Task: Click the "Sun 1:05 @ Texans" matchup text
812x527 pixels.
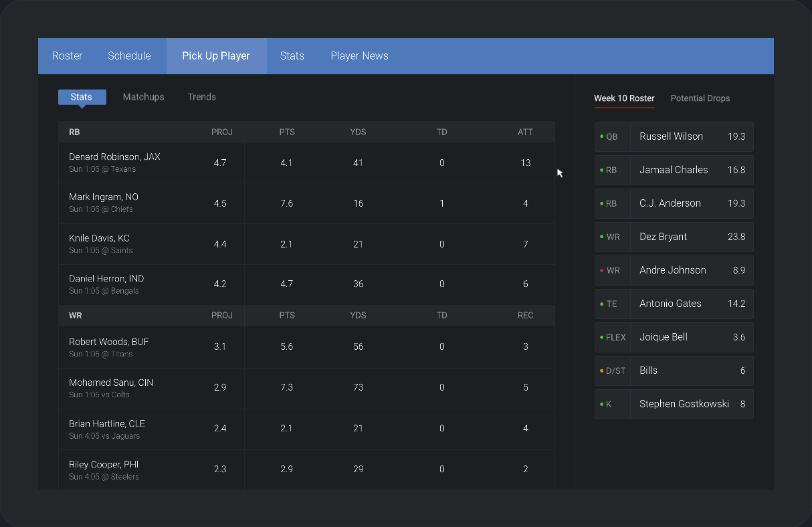Action: click(x=102, y=169)
